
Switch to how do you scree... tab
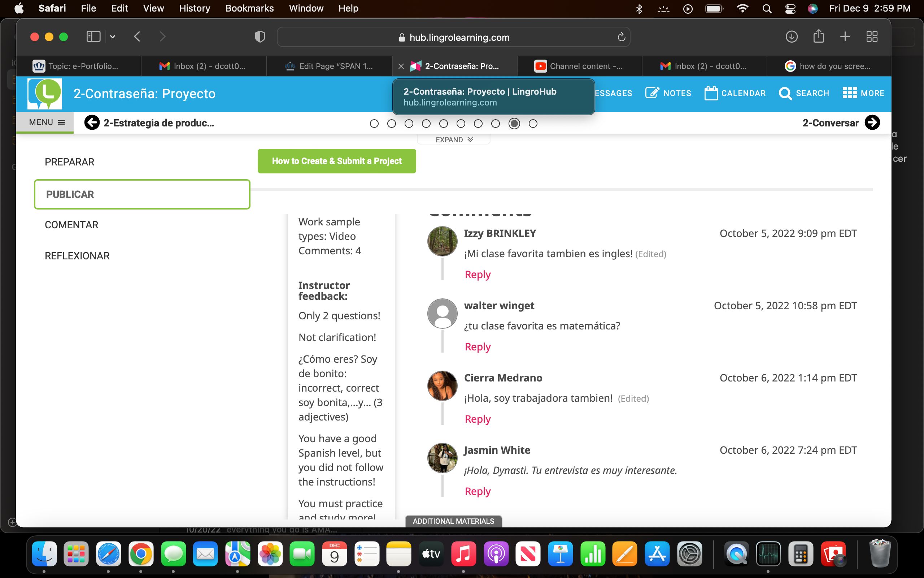point(829,66)
